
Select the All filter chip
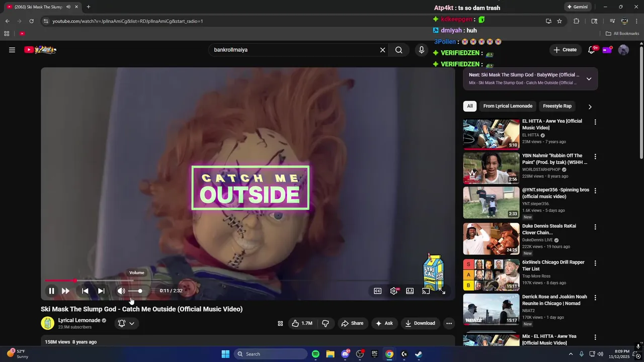[469, 106]
